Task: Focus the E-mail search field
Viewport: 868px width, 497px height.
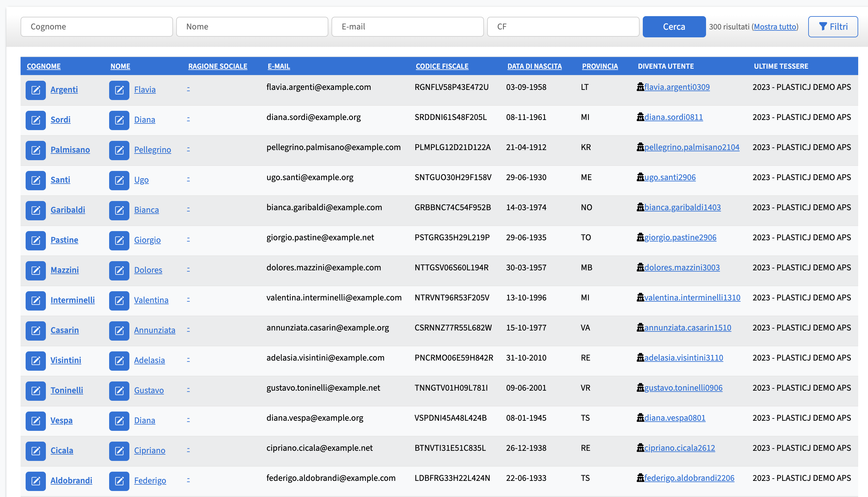Action: coord(407,27)
